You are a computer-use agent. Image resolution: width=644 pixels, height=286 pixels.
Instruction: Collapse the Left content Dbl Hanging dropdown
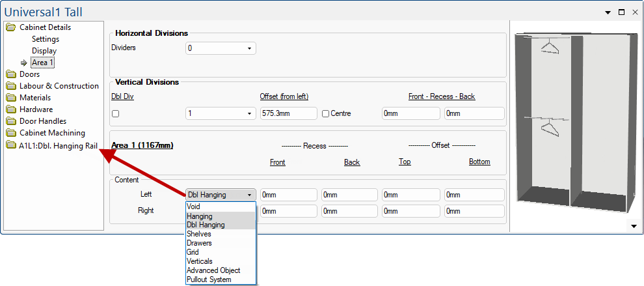pos(249,195)
